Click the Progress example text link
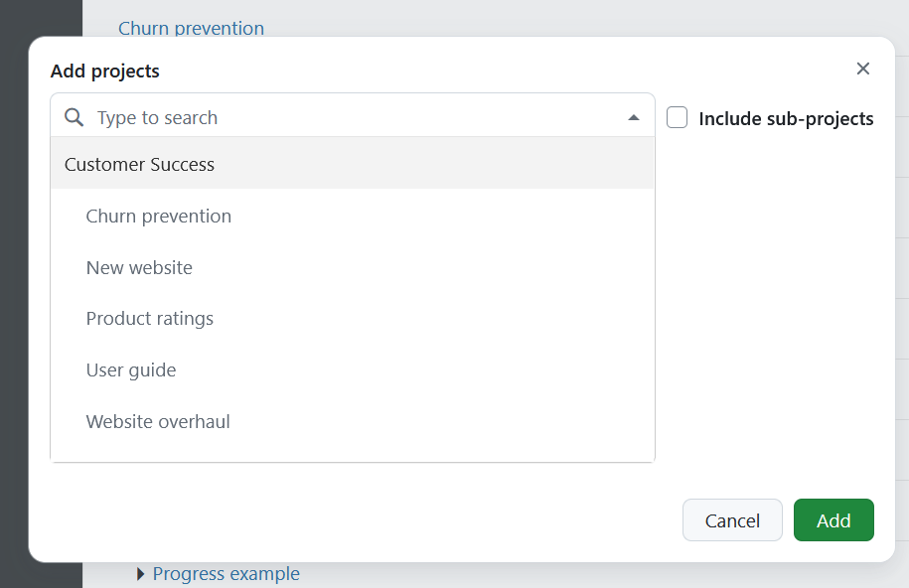 click(226, 574)
